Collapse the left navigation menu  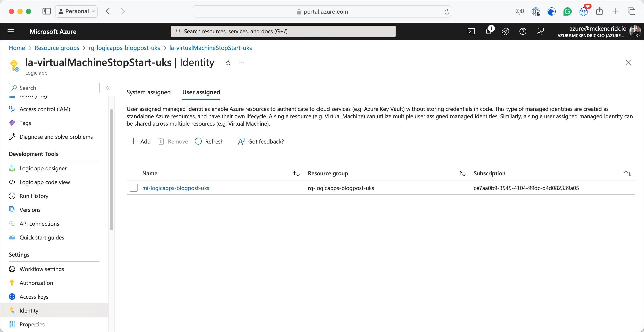tap(108, 88)
